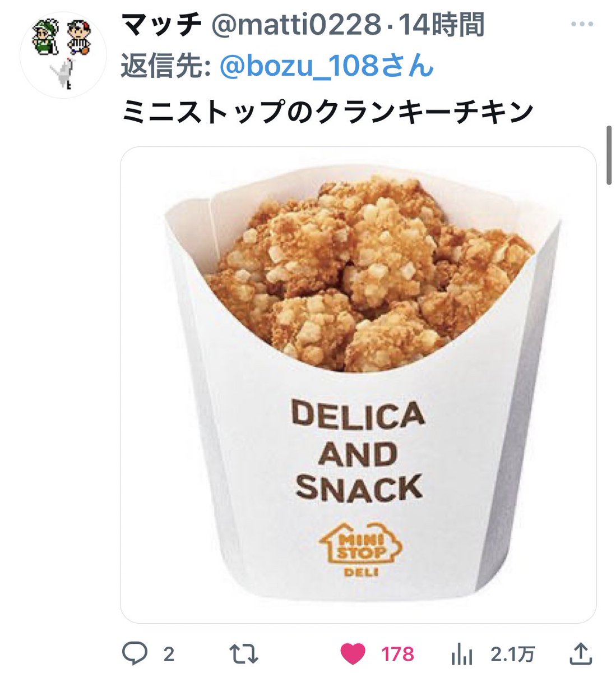Screen dimensions: 616x673
Task: Open the @bozu_108 reply mention link
Action: click(x=326, y=67)
